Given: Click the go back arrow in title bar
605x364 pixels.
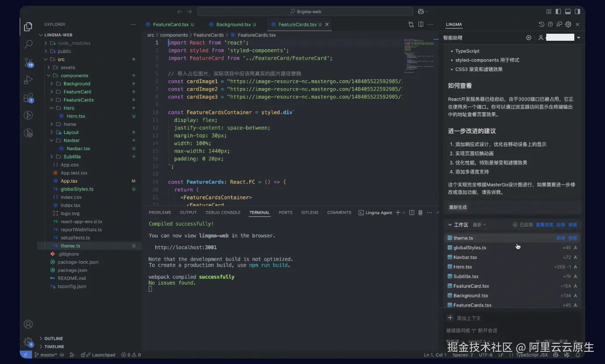Looking at the screenshot, I should 180,12.
